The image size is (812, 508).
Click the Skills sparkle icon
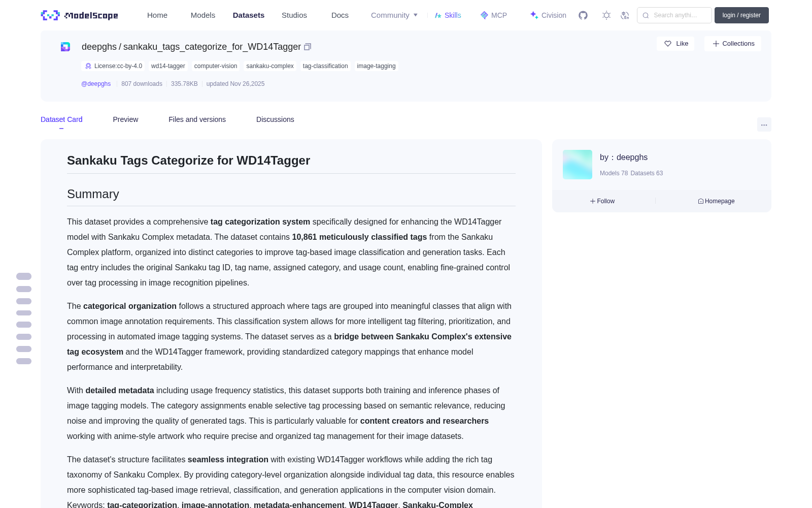click(x=438, y=15)
